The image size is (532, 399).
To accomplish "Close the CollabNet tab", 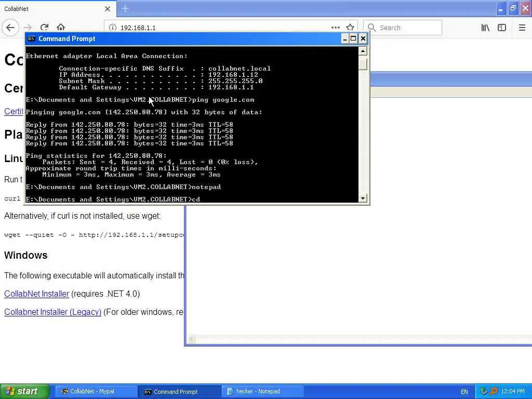I will click(x=108, y=9).
